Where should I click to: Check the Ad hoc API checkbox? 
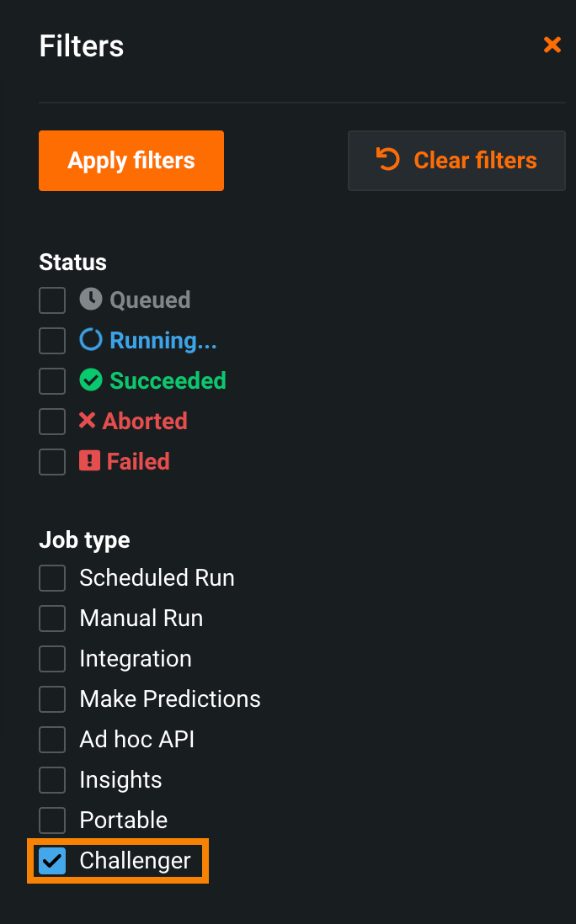(52, 740)
